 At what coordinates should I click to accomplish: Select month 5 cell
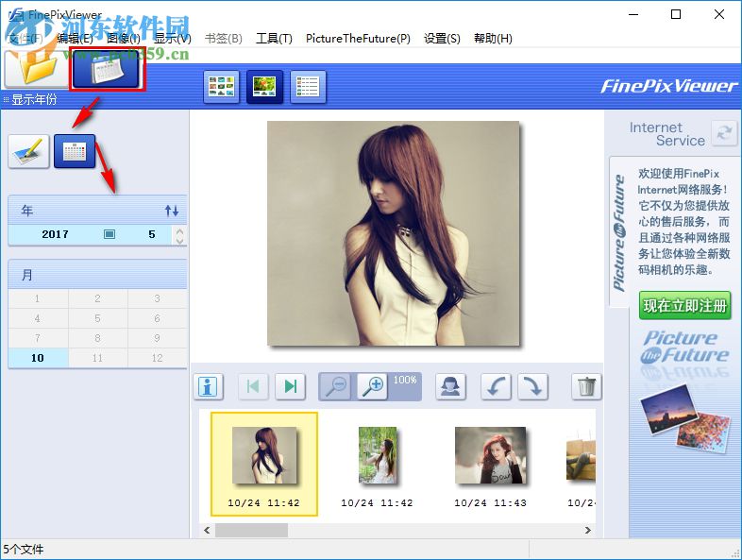(x=97, y=318)
